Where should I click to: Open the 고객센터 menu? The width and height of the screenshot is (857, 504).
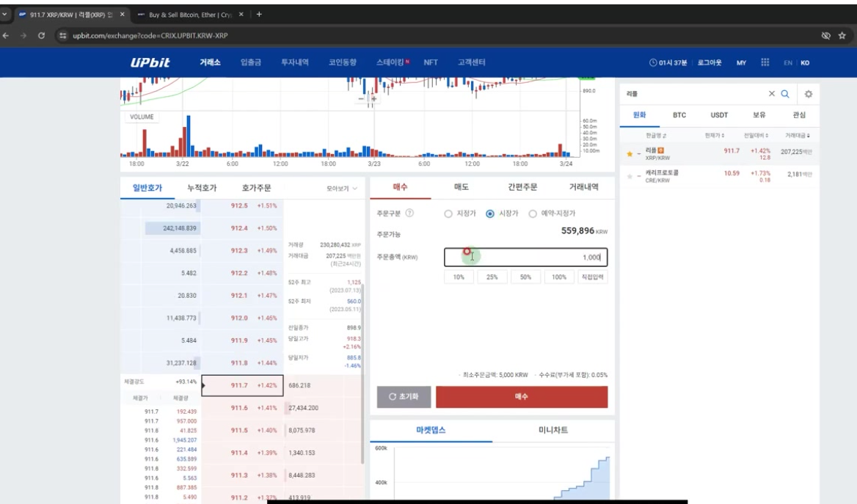(472, 62)
